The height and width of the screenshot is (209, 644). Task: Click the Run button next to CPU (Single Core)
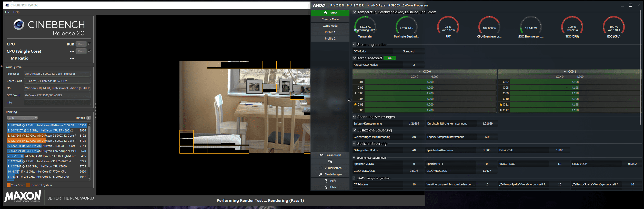(81, 51)
